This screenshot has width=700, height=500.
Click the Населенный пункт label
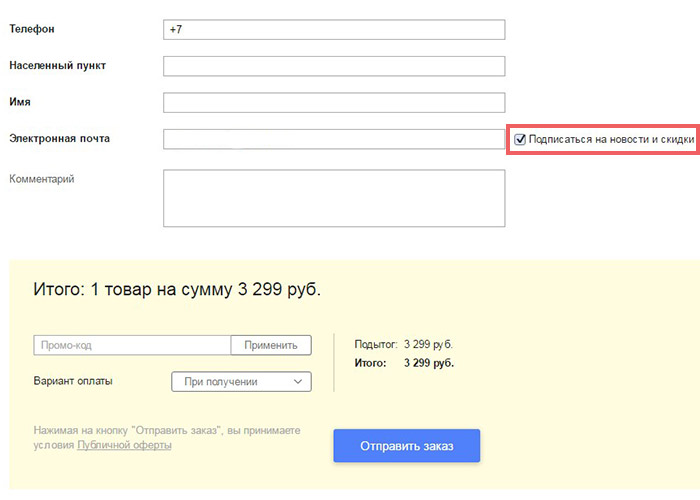point(58,66)
